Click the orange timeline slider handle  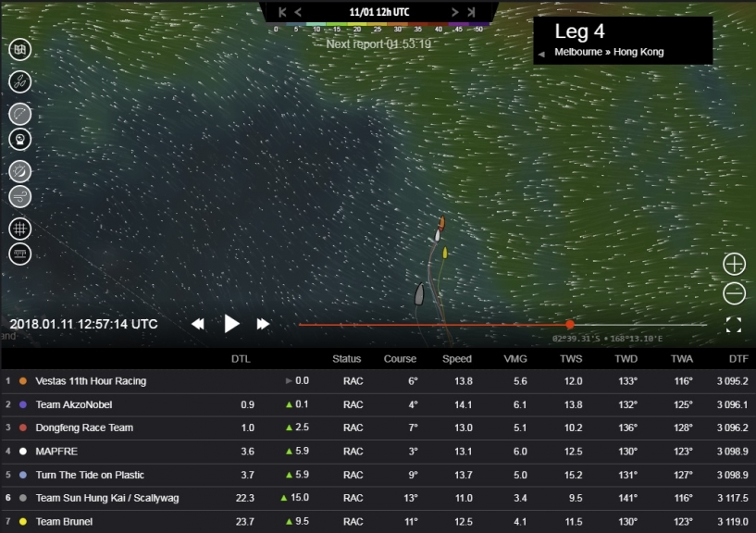point(570,325)
